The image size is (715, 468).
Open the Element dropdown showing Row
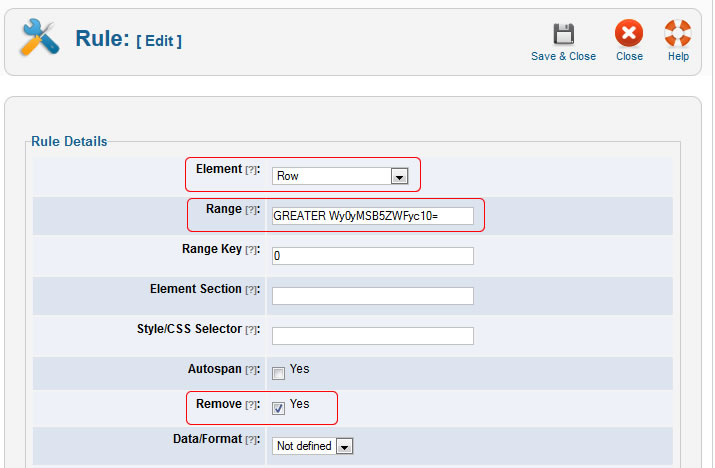(341, 176)
